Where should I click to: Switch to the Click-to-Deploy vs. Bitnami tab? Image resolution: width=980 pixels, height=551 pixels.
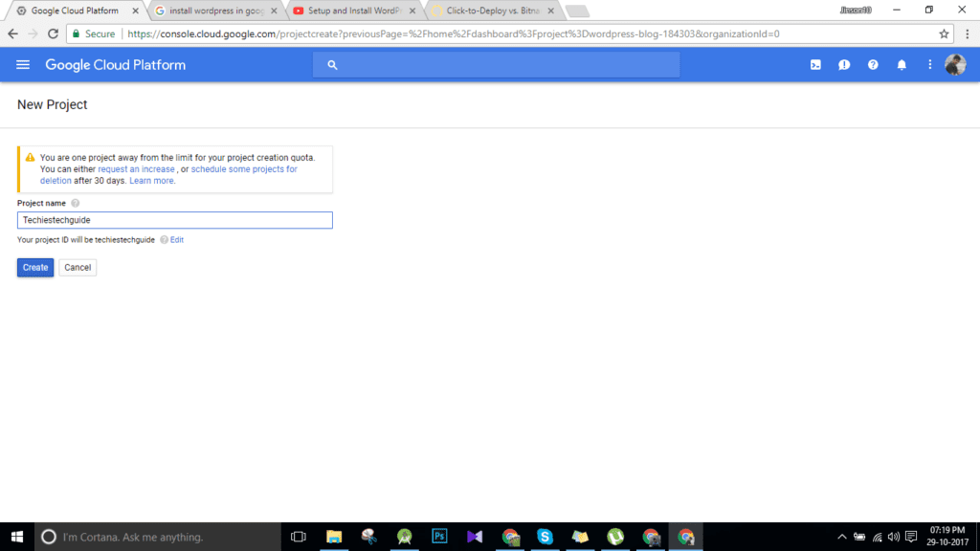[493, 11]
